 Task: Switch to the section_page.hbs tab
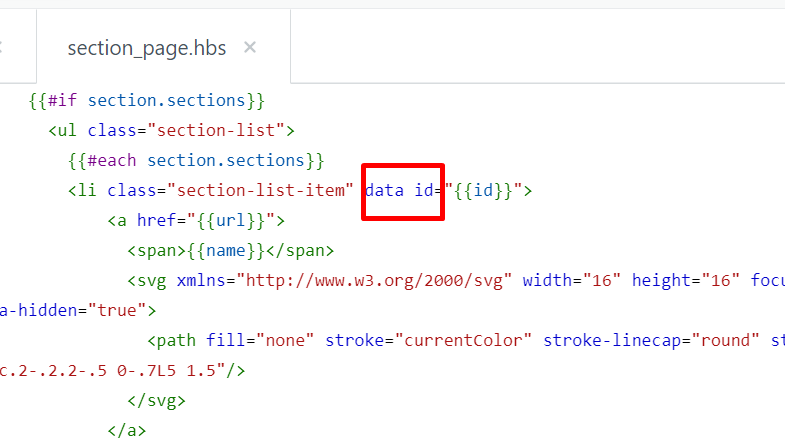(x=146, y=48)
